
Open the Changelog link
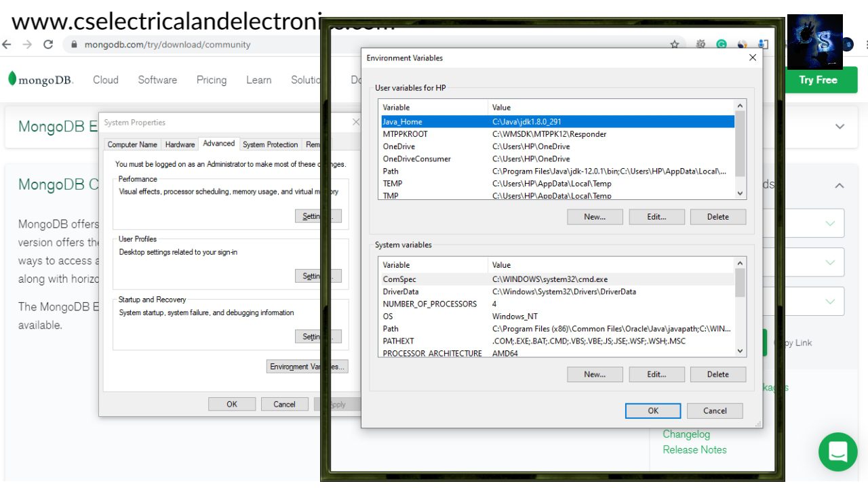(686, 434)
